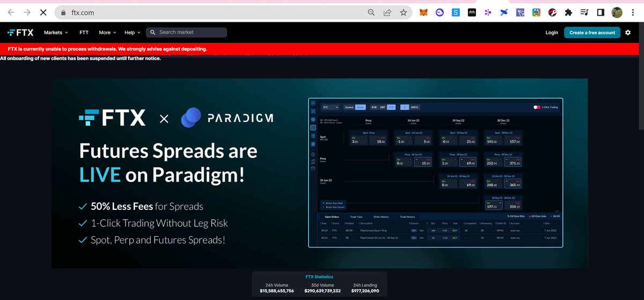Viewport: 644px width, 300px height.
Task: Open the Extensions puzzle piece menu
Action: 568,12
